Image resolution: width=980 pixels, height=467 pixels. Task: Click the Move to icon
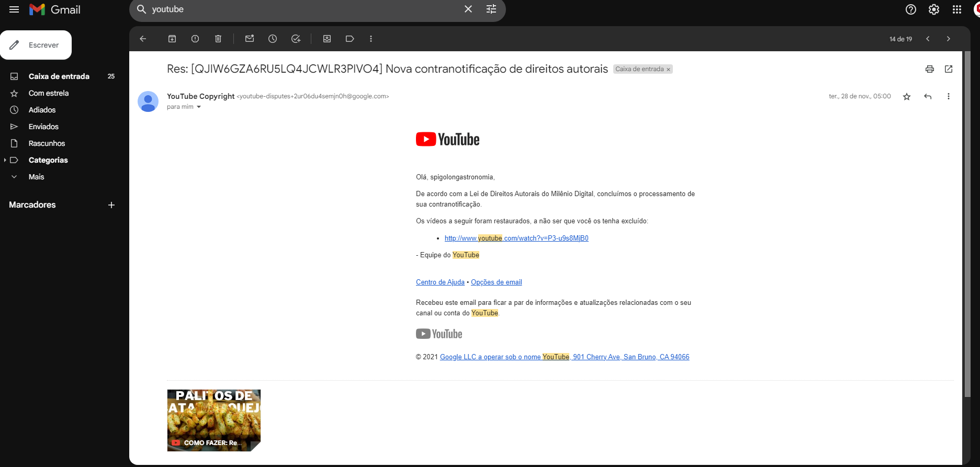(327, 39)
